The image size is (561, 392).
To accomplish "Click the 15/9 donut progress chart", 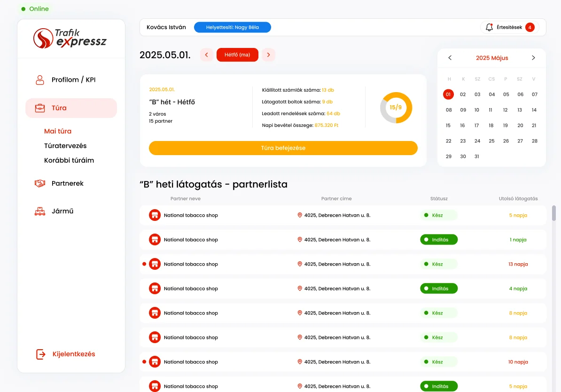I will point(396,107).
